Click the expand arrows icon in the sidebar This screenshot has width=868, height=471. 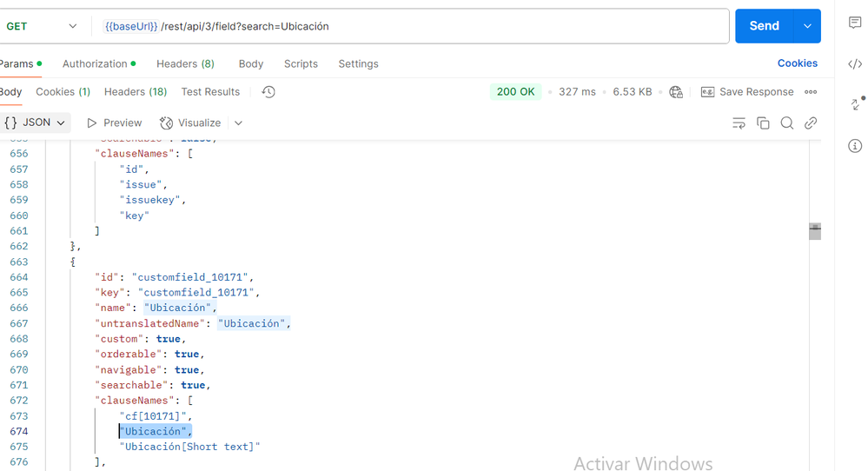pos(856,103)
